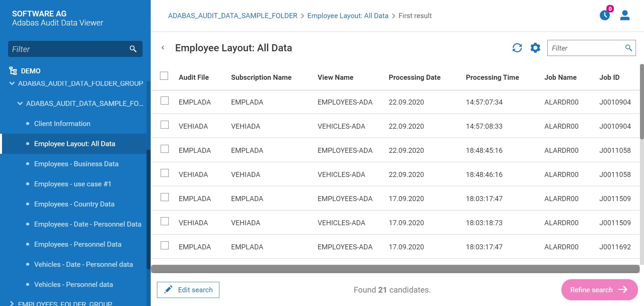Click the notification count badge
Image resolution: width=644 pixels, height=306 pixels.
click(x=610, y=9)
